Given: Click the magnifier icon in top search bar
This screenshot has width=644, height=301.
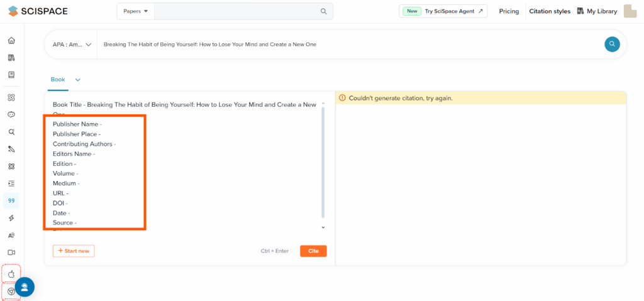Looking at the screenshot, I should [x=324, y=11].
